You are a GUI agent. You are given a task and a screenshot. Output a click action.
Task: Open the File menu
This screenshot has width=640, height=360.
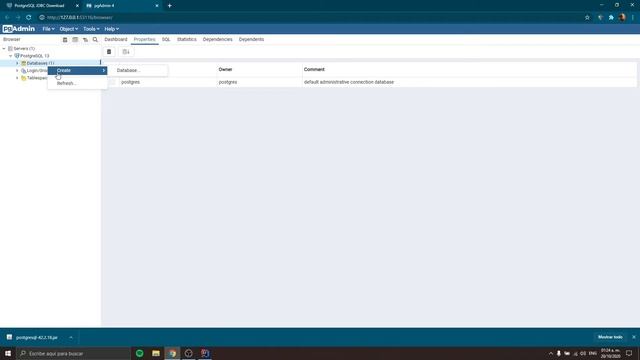click(48, 29)
